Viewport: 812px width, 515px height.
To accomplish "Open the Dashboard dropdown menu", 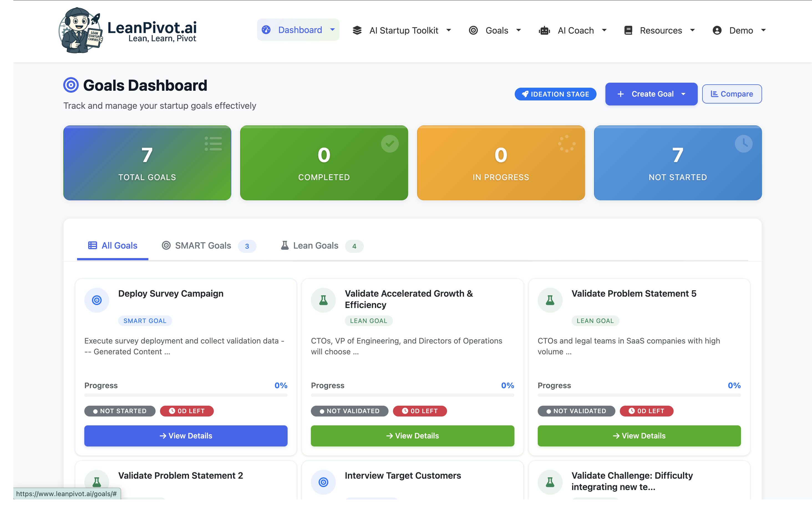I will pyautogui.click(x=298, y=30).
